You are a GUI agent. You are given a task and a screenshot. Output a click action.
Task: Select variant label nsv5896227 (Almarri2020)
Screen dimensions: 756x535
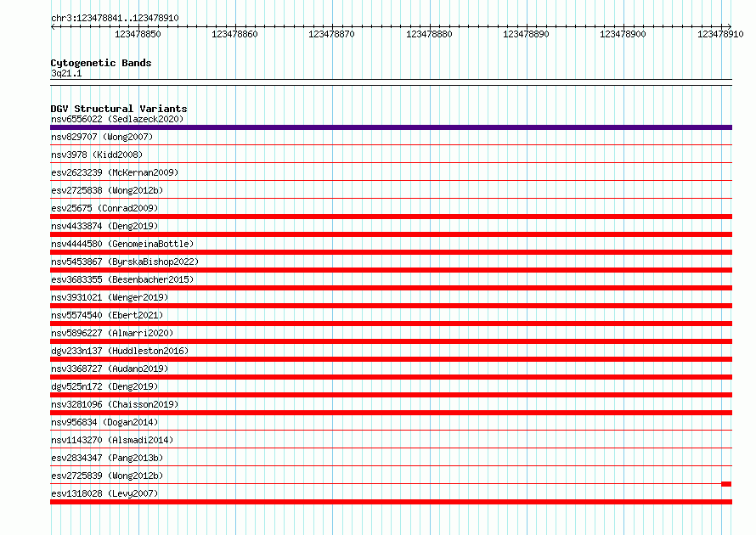(112, 333)
